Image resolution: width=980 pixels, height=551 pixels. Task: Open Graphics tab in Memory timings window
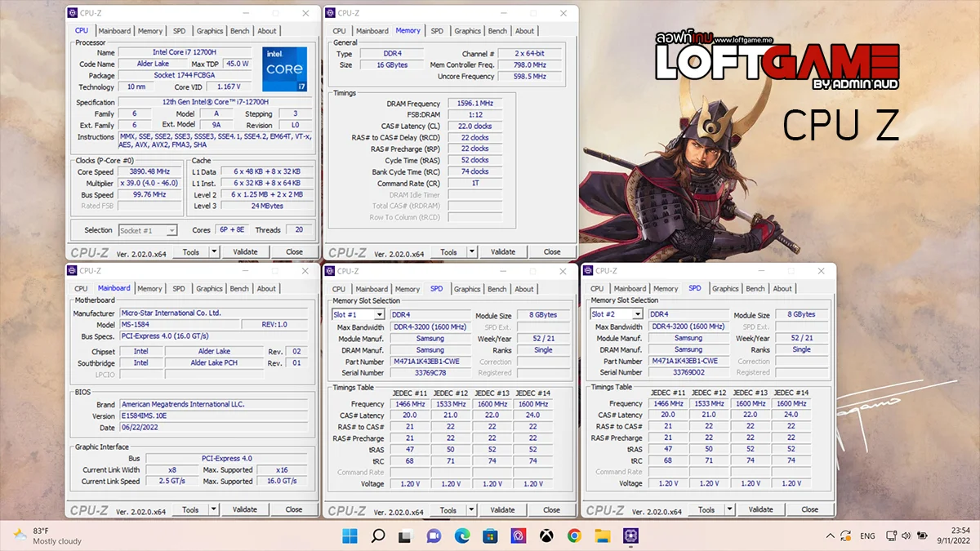point(468,31)
